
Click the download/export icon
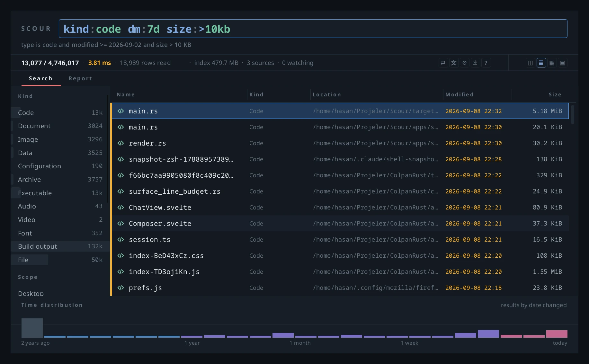(475, 63)
